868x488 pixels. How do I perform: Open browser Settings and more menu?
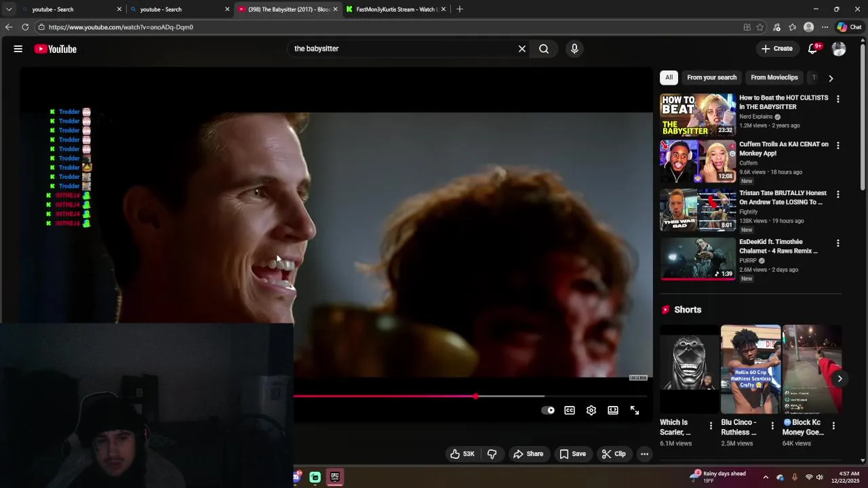click(x=825, y=27)
